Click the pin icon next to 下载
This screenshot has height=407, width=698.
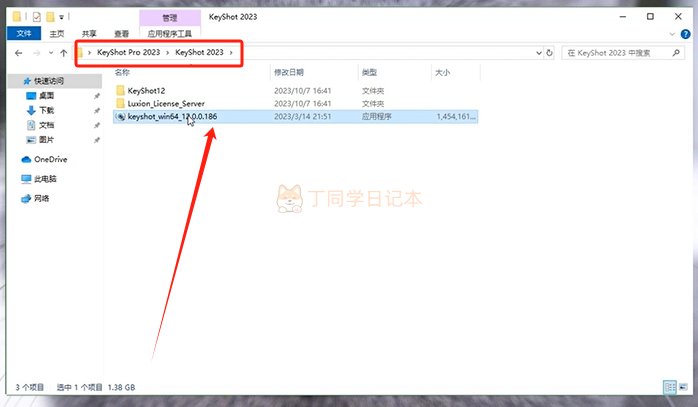click(97, 111)
